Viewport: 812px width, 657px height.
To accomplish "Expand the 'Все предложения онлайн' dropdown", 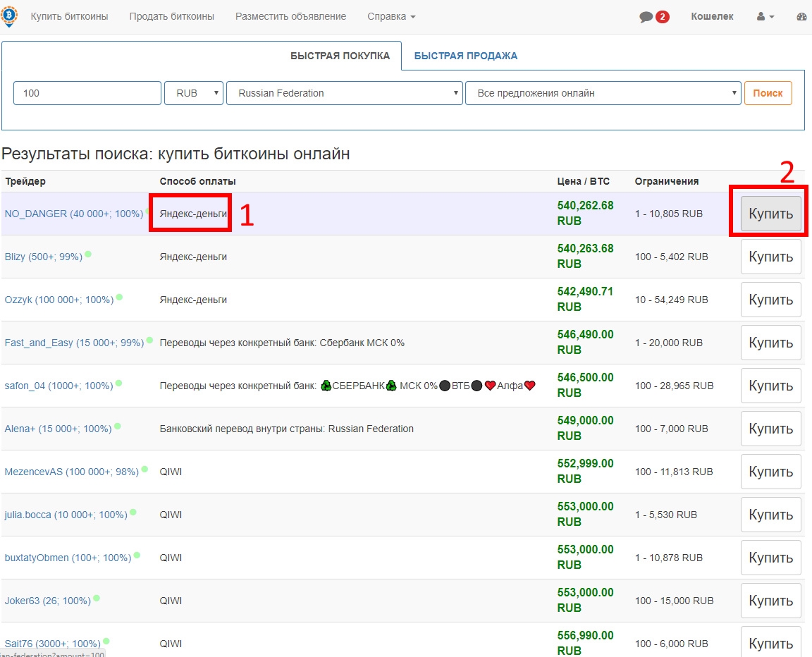I will 603,93.
